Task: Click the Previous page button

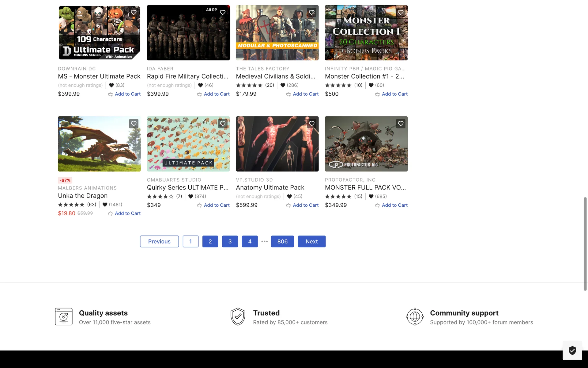Action: (x=159, y=241)
